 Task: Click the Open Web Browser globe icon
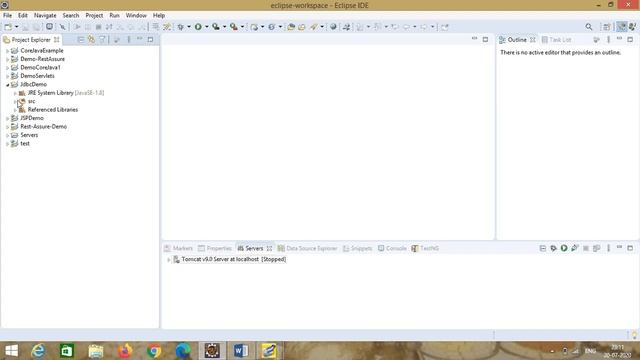(x=333, y=27)
